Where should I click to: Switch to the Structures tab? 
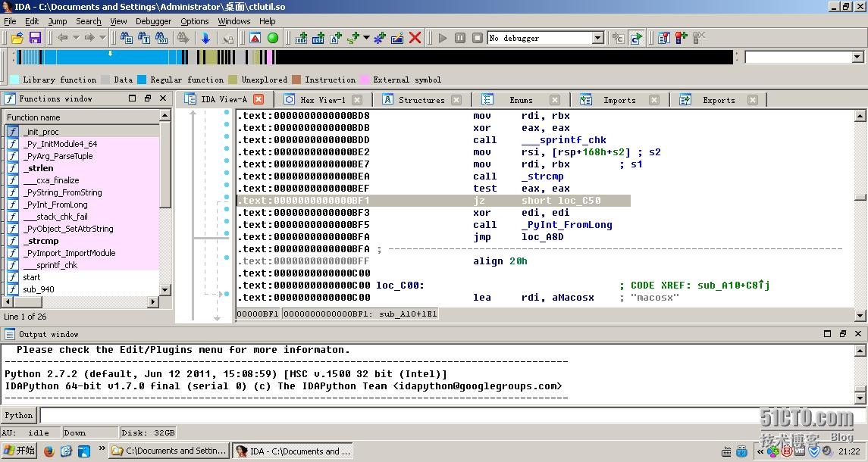pyautogui.click(x=421, y=99)
